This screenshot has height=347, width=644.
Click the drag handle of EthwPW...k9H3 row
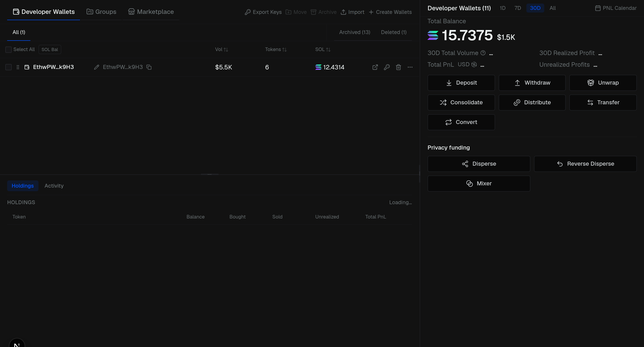[x=18, y=67]
